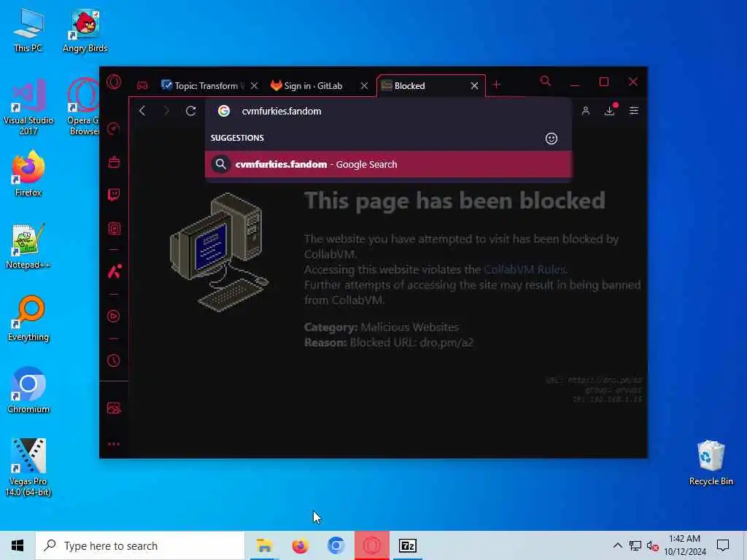The image size is (747, 560).
Task: Open the GX Cleaner briefcase icon
Action: pyautogui.click(x=114, y=162)
